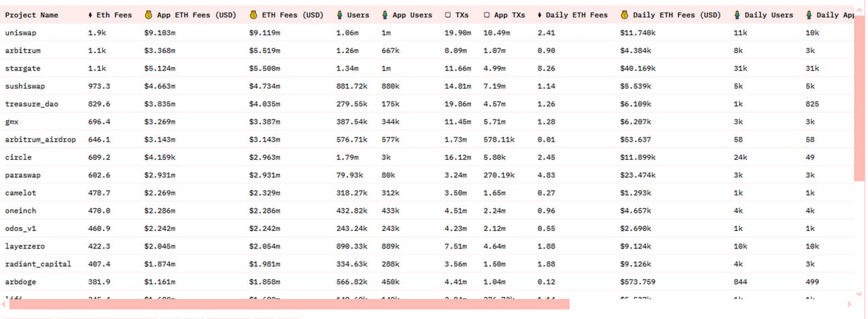Click treasure_dao in the project list
This screenshot has height=319, width=868.
[32, 103]
